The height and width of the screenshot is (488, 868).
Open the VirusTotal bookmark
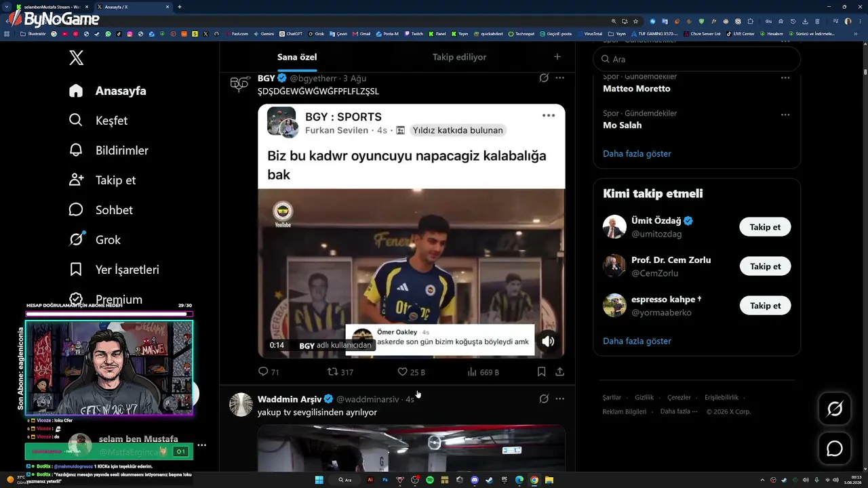pyautogui.click(x=590, y=33)
